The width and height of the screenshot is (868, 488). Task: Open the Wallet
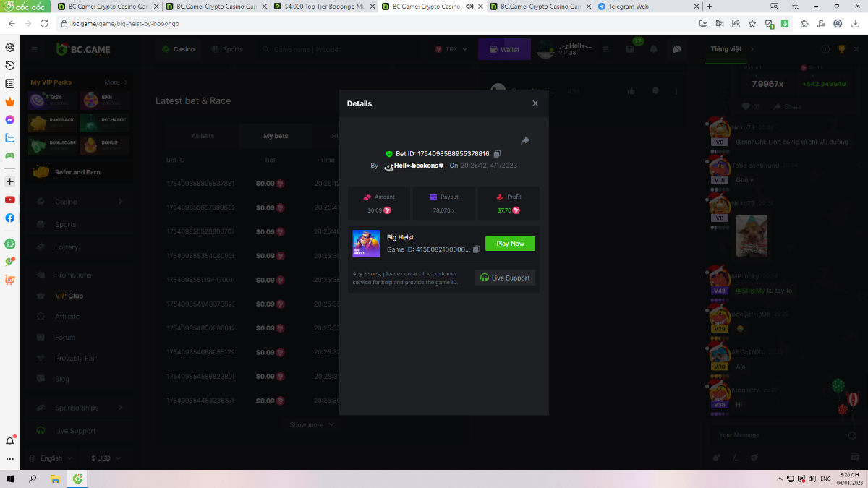click(x=504, y=50)
